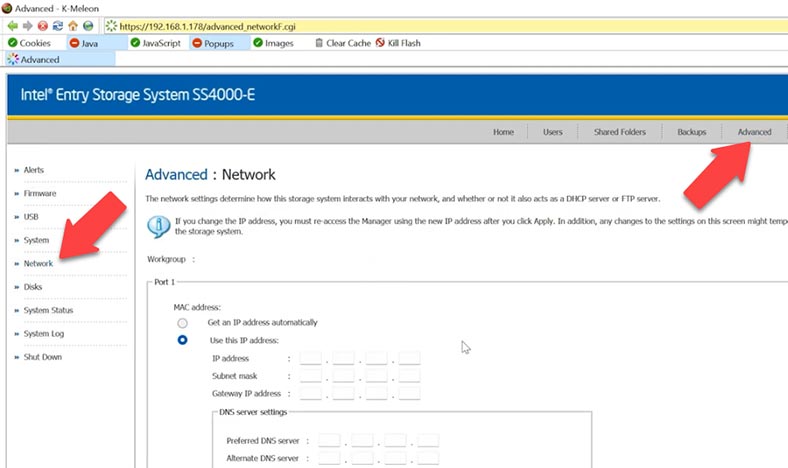Open the Backups navigation tab
This screenshot has width=788, height=468.
tap(692, 132)
